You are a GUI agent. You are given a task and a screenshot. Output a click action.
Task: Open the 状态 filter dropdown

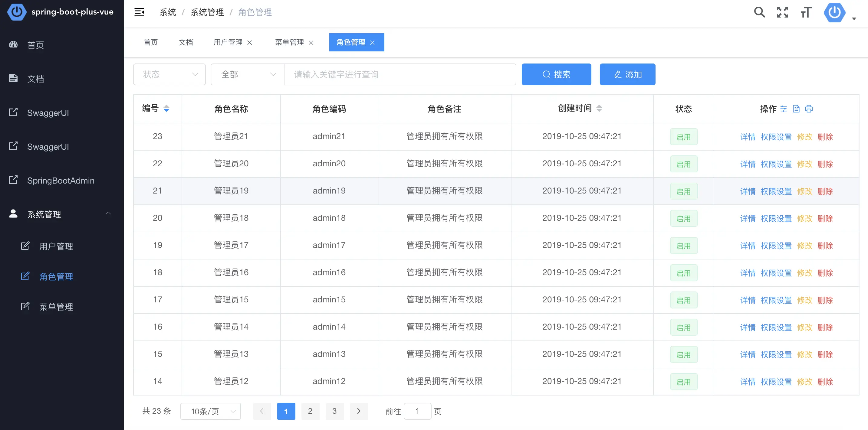169,74
